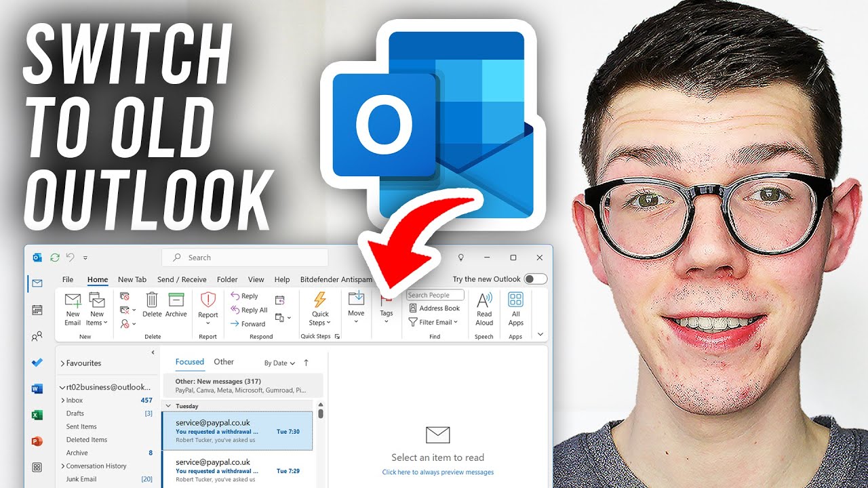The image size is (868, 488).
Task: Click the Outlook logo in the title bar
Action: pyautogui.click(x=37, y=258)
